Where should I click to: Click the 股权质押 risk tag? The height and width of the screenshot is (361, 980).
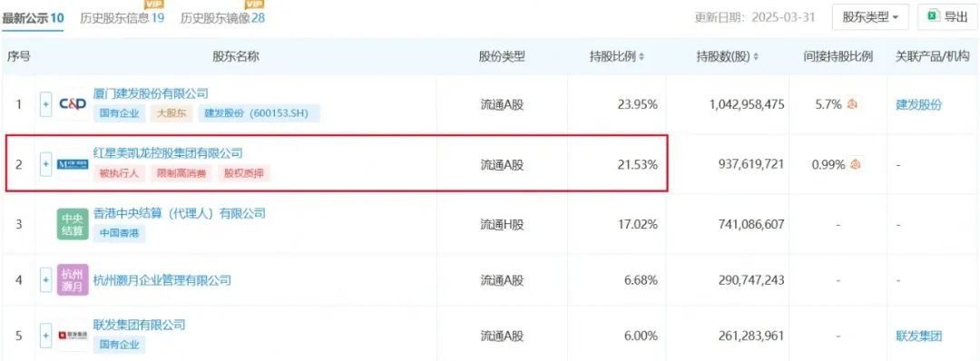[244, 173]
